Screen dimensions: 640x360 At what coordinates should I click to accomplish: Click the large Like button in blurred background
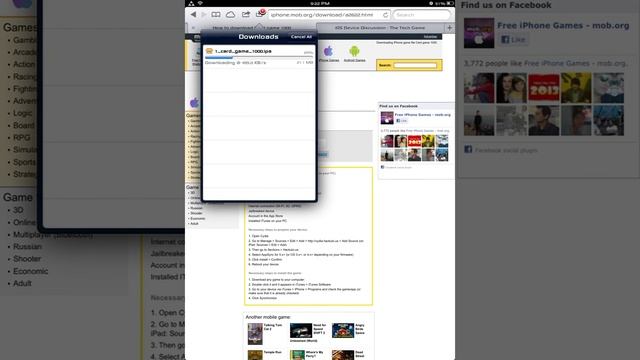[x=513, y=40]
